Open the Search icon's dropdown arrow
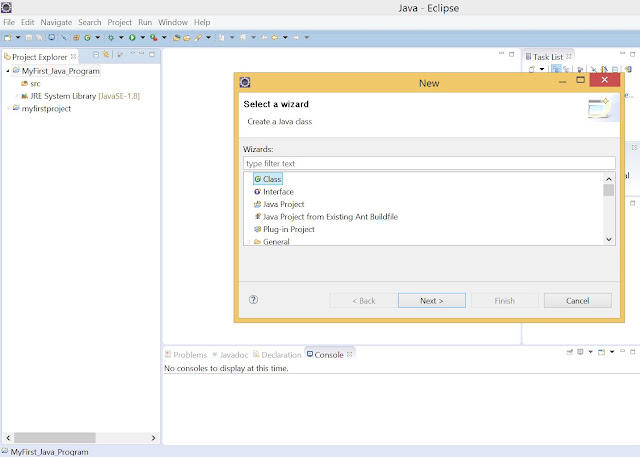Viewport: 640px width, 457px height. (x=208, y=38)
